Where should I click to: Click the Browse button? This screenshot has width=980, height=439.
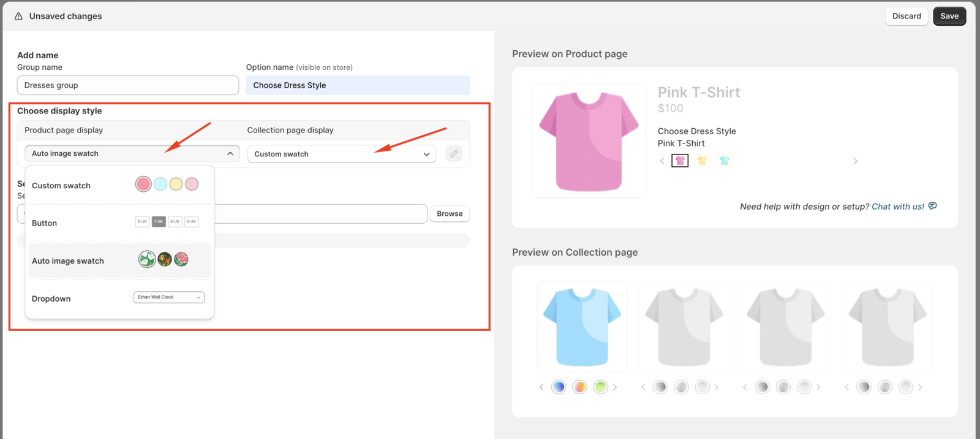click(450, 213)
